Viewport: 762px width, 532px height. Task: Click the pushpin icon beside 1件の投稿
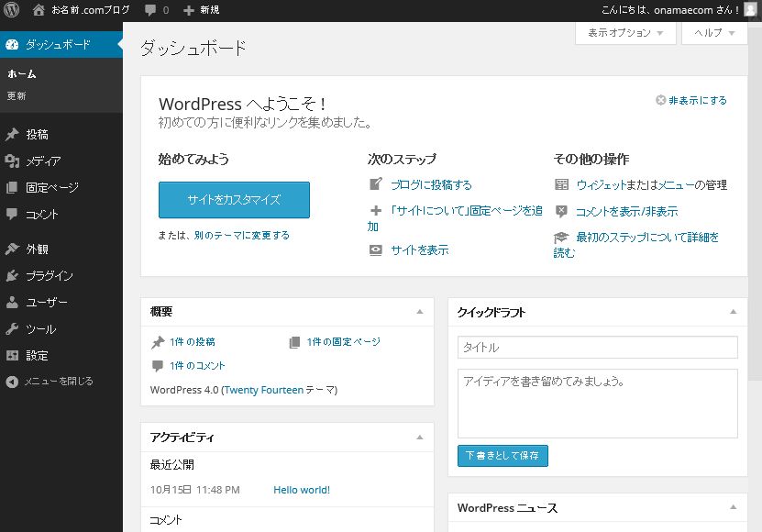[158, 342]
